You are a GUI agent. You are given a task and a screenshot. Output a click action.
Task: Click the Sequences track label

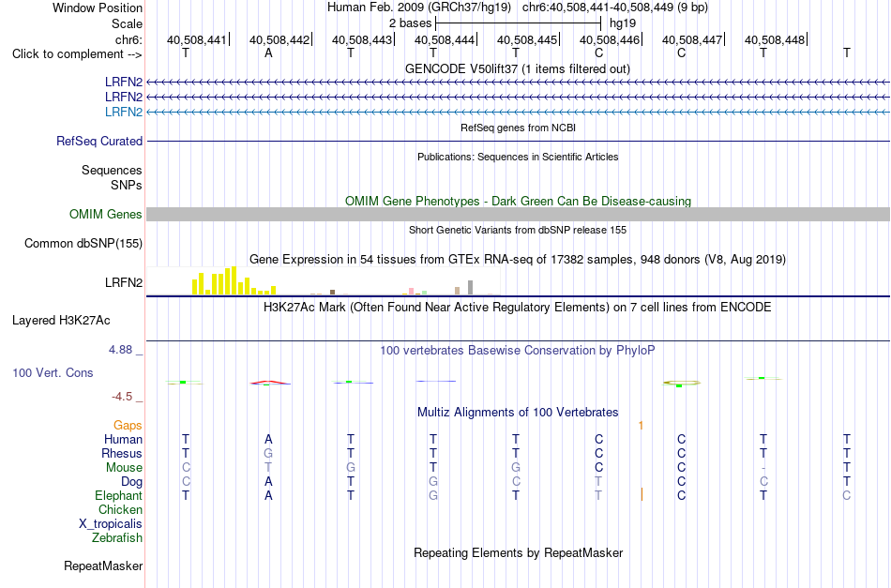pos(112,170)
